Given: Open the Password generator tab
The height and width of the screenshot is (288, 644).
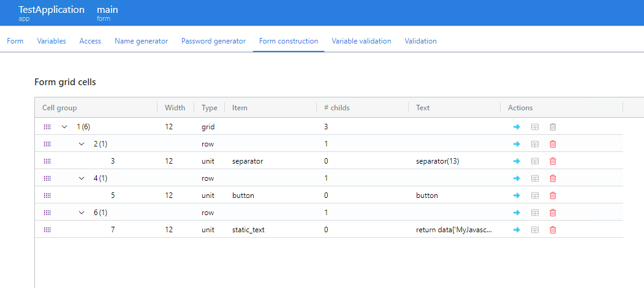Looking at the screenshot, I should coord(214,41).
